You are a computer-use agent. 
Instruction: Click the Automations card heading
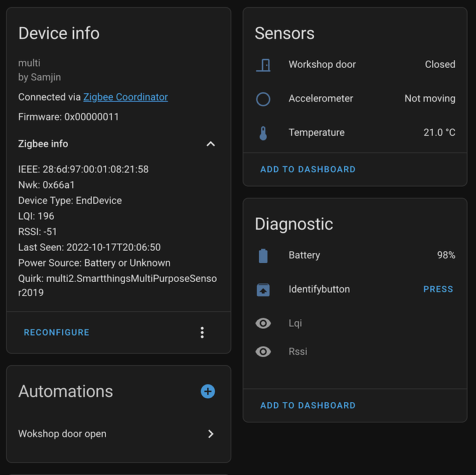[65, 391]
